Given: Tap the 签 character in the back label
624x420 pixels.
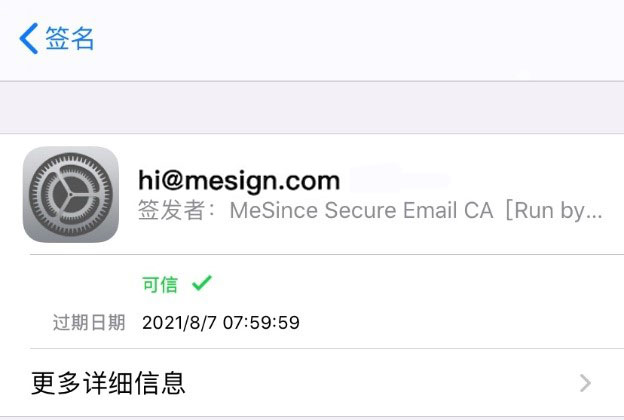Looking at the screenshot, I should pyautogui.click(x=57, y=38).
